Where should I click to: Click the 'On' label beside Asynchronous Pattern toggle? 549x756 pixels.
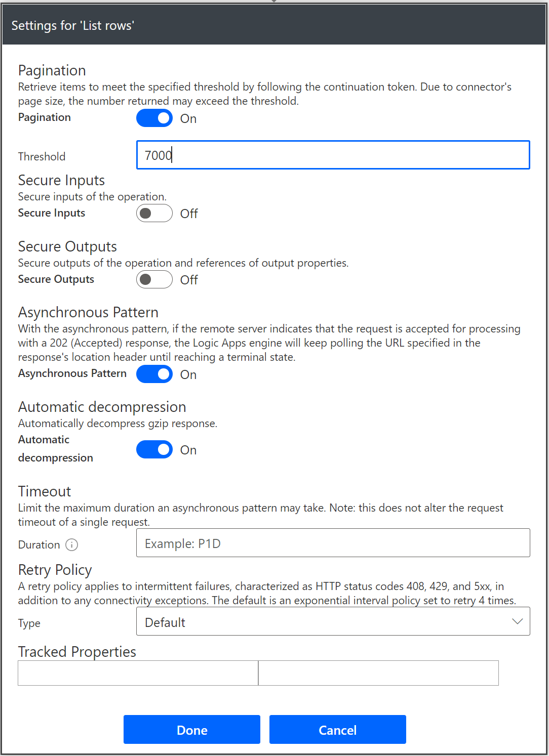pos(188,375)
